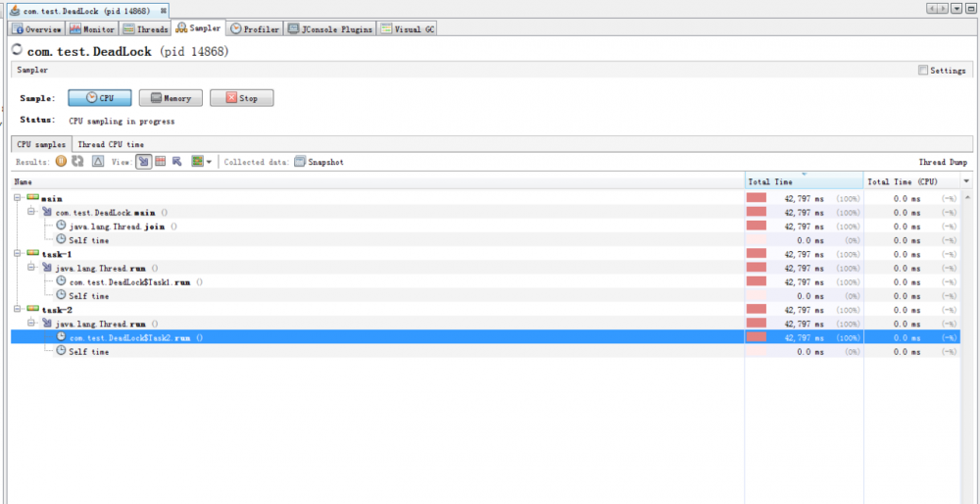Open the results aggregation dropdown in the toolbar
Viewport: 980px width, 504px height.
201,162
